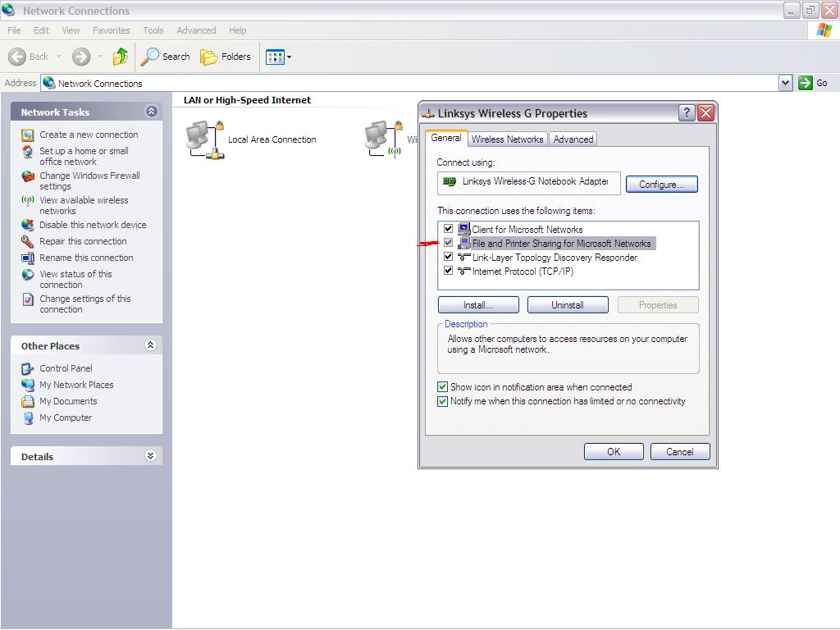Open the Edit menu
Image resolution: width=840 pixels, height=630 pixels.
coord(41,30)
